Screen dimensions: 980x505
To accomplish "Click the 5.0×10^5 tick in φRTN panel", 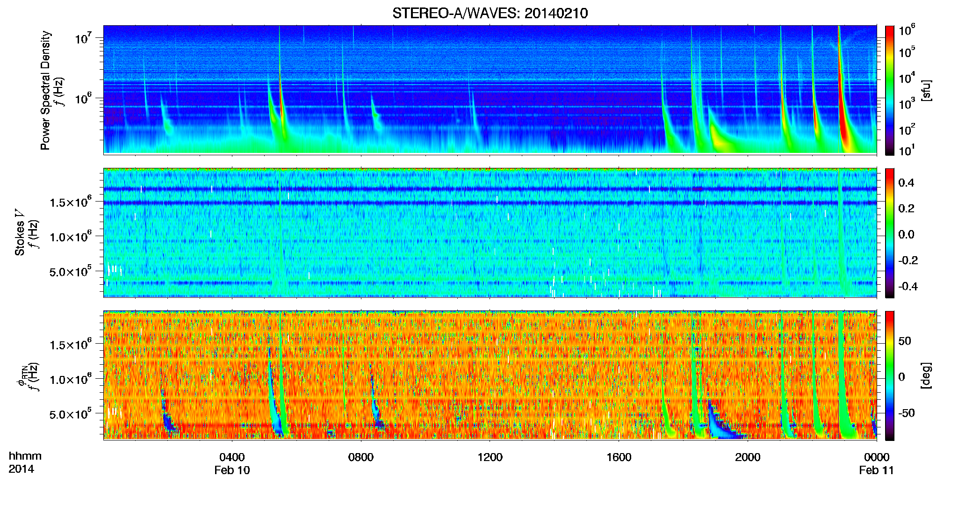I will tap(71, 413).
